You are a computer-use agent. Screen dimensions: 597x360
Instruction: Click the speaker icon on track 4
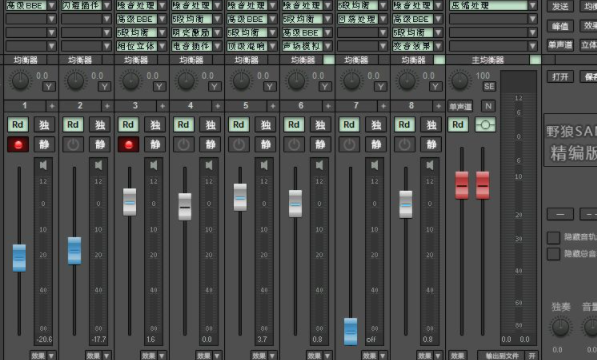pyautogui.click(x=209, y=165)
